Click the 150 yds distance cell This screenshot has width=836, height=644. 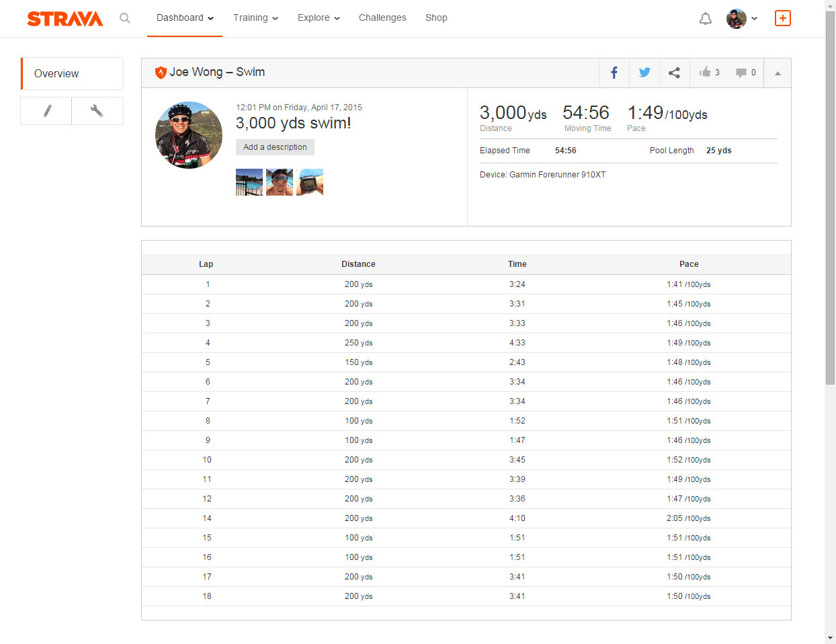pyautogui.click(x=358, y=362)
